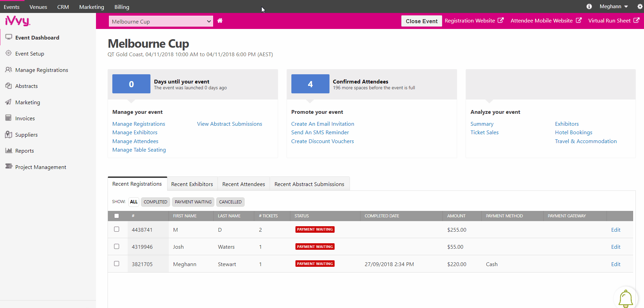Screen dimensions: 644x308
Task: Open the Billing top menu
Action: click(122, 7)
